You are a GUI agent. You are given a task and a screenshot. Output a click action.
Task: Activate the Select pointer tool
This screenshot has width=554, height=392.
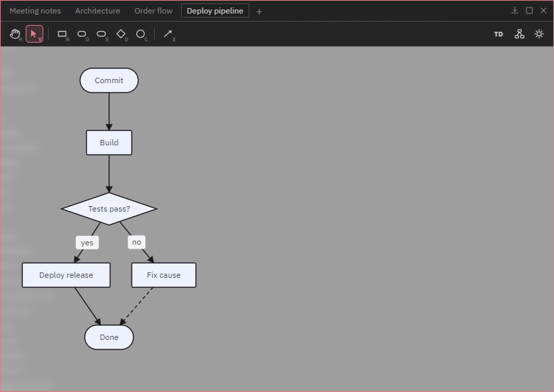click(34, 34)
